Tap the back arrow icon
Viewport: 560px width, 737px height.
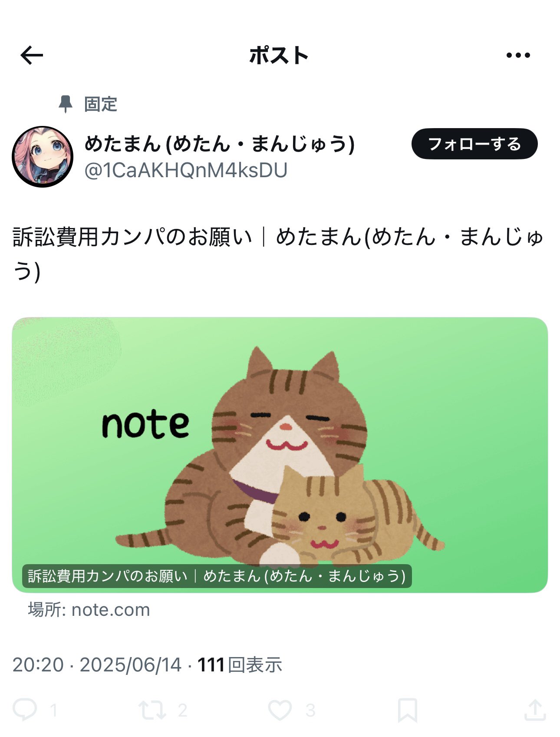[x=32, y=55]
